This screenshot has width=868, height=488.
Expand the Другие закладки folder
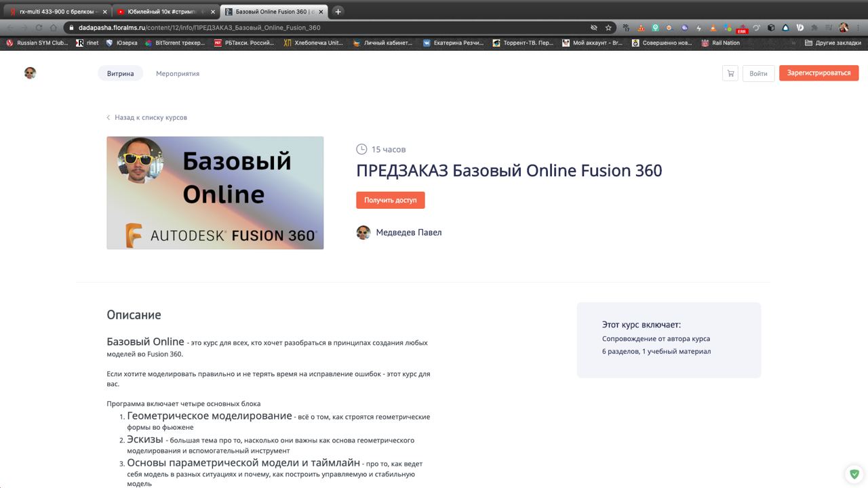tap(833, 43)
